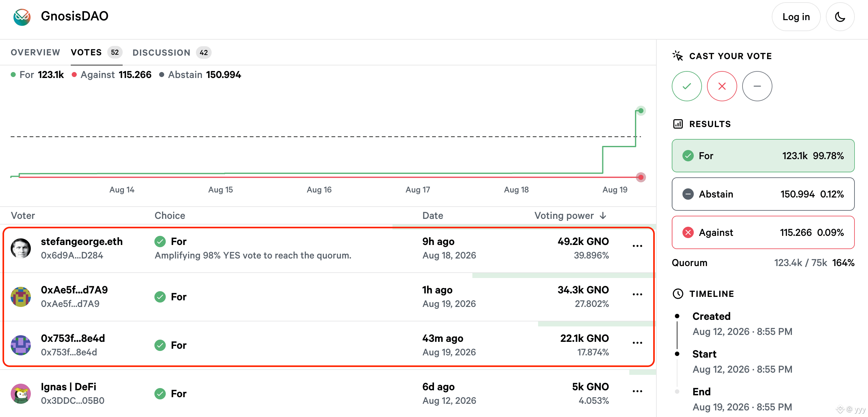Select the Abstain result bar

coord(763,194)
